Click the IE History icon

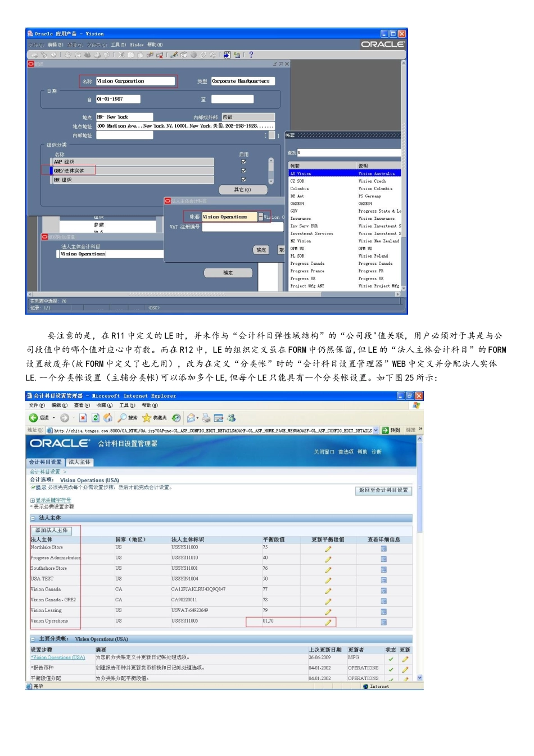tap(177, 418)
